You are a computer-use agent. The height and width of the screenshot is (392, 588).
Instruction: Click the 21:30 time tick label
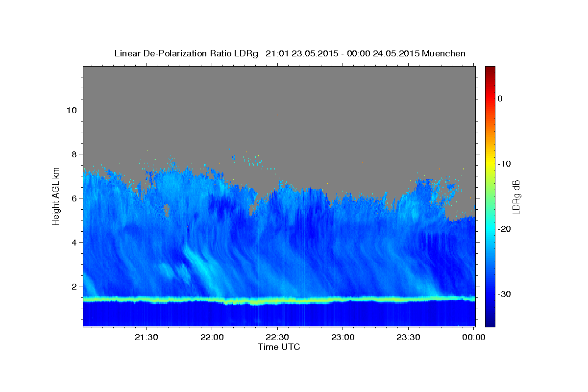tap(147, 337)
